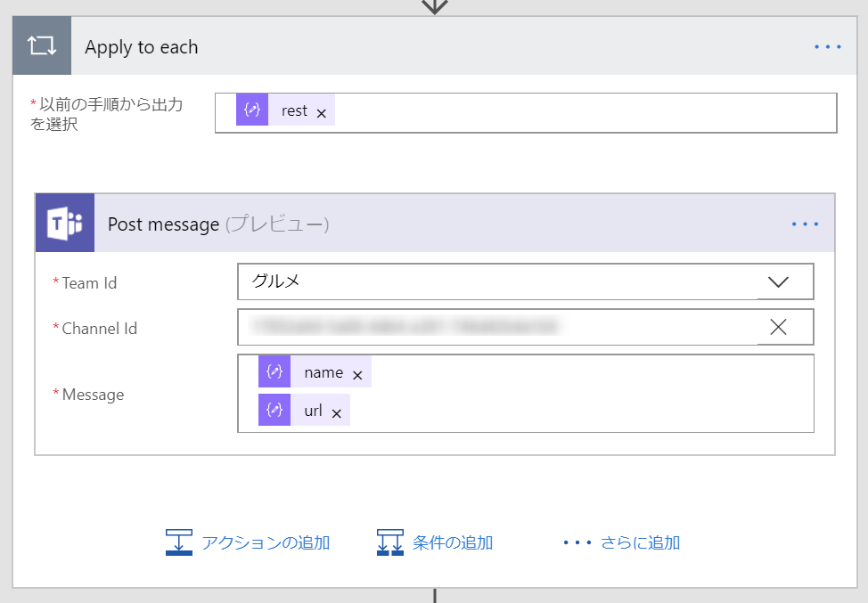
Task: Remove the name token from Message
Action: [x=357, y=376]
